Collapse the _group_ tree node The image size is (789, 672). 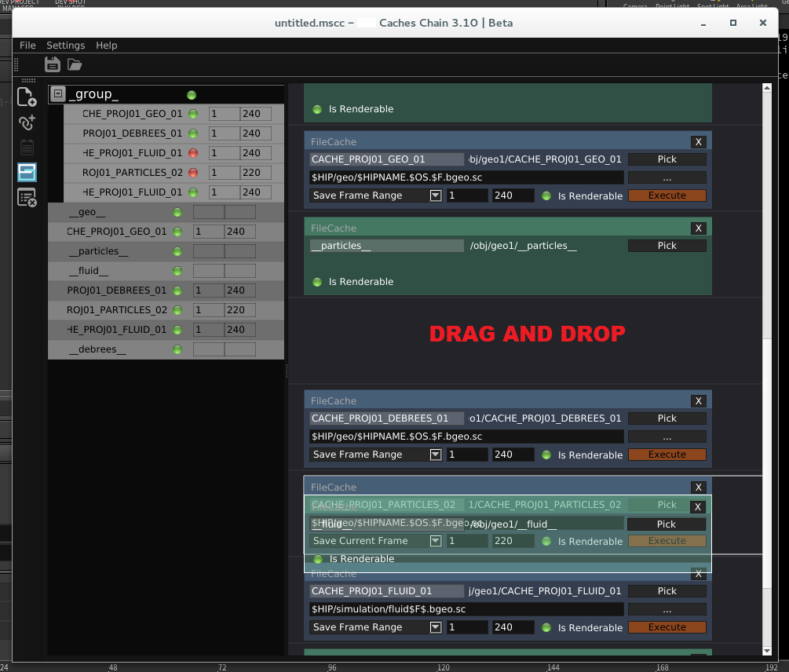tap(57, 95)
